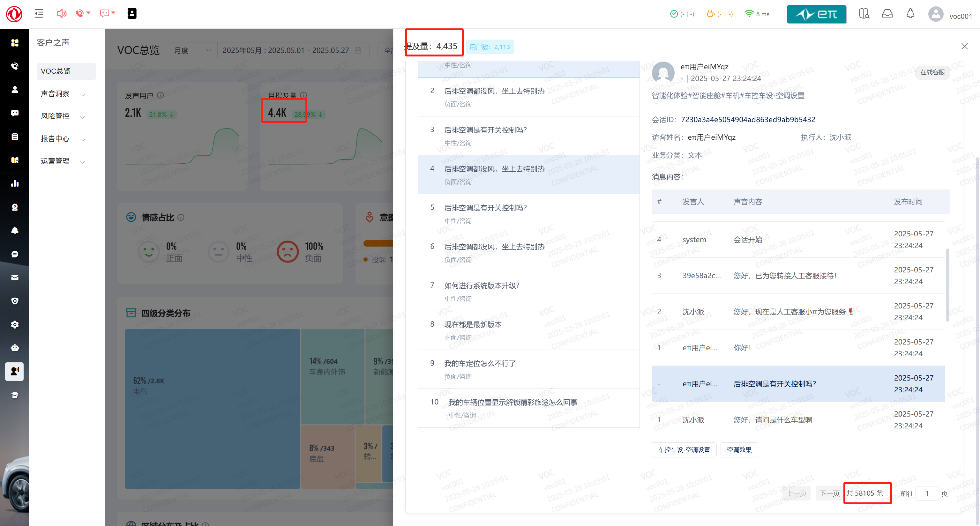This screenshot has width=980, height=526.
Task: Open the shield quality icon in left rail
Action: coord(15,301)
